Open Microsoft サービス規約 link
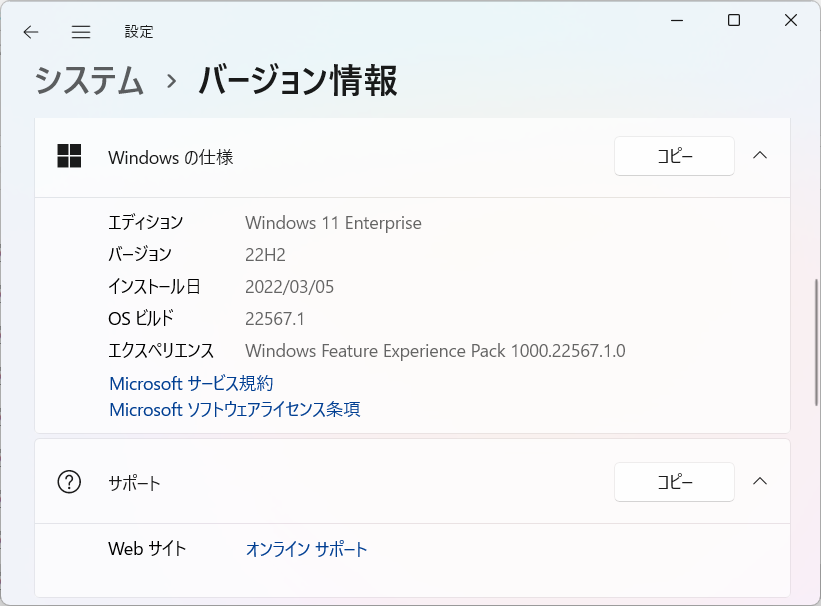Image resolution: width=821 pixels, height=606 pixels. (x=191, y=383)
